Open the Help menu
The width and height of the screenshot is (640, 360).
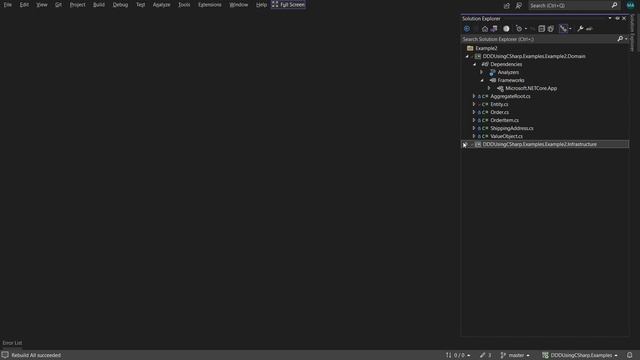pyautogui.click(x=261, y=5)
